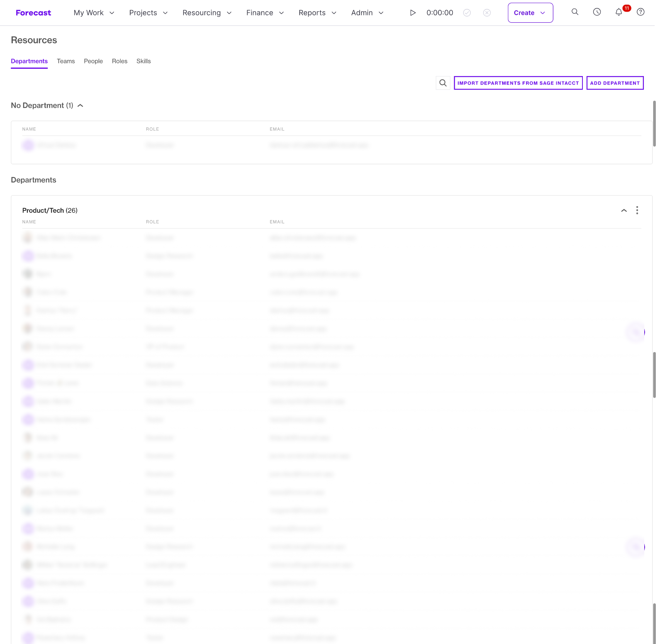
Task: Click EMAIL column header in Product/Tech
Action: coord(277,222)
